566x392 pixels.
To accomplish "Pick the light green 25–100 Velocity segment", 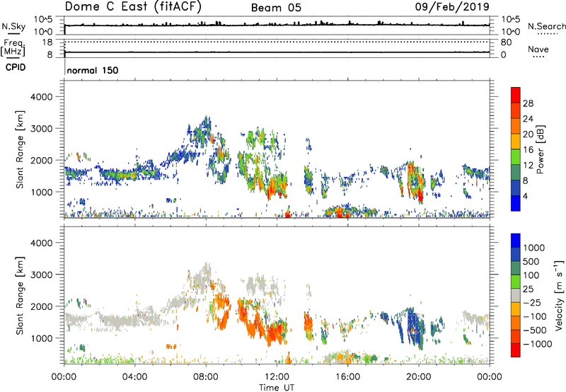I will pos(516,282).
